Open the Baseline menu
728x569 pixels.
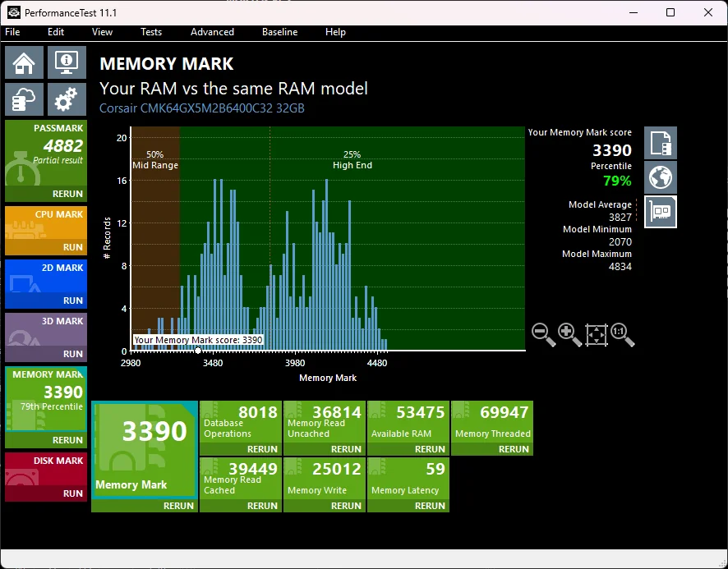280,32
